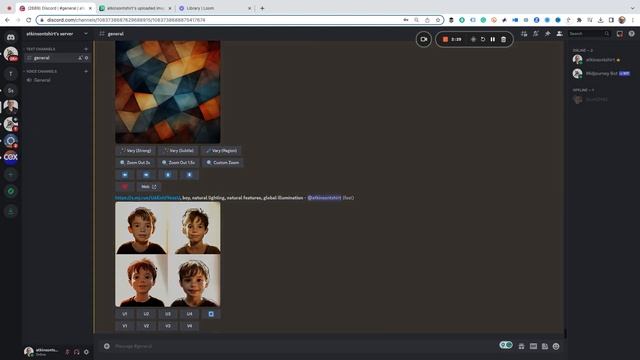
Task: Open the sticker picker icon
Action: [x=544, y=346]
